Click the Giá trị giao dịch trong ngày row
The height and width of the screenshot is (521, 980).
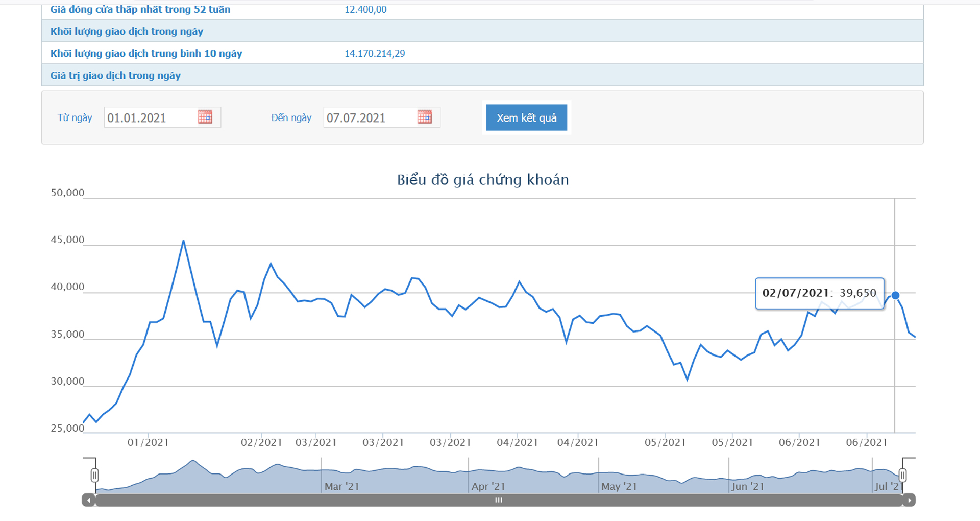click(115, 75)
